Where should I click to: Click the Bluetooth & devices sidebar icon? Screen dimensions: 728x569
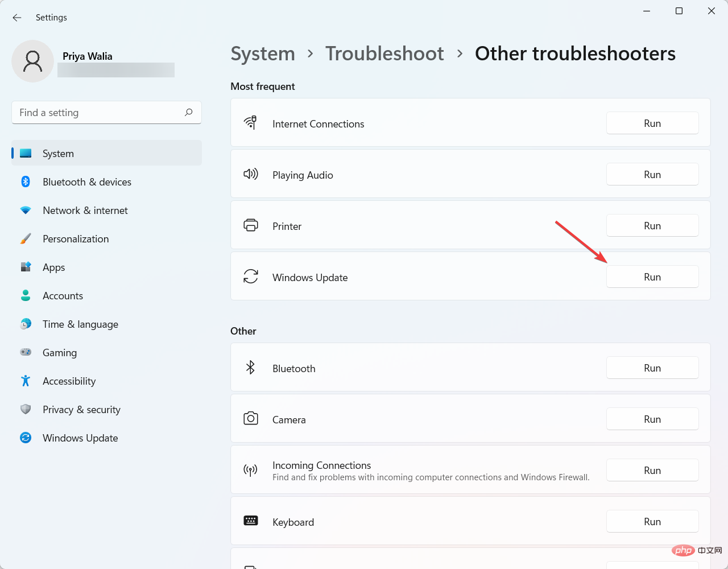coord(26,182)
